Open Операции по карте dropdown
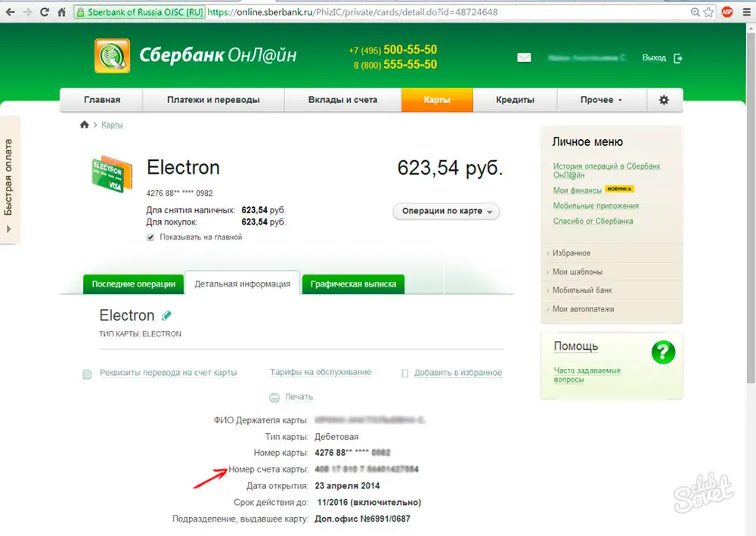756x536 pixels. [x=446, y=211]
